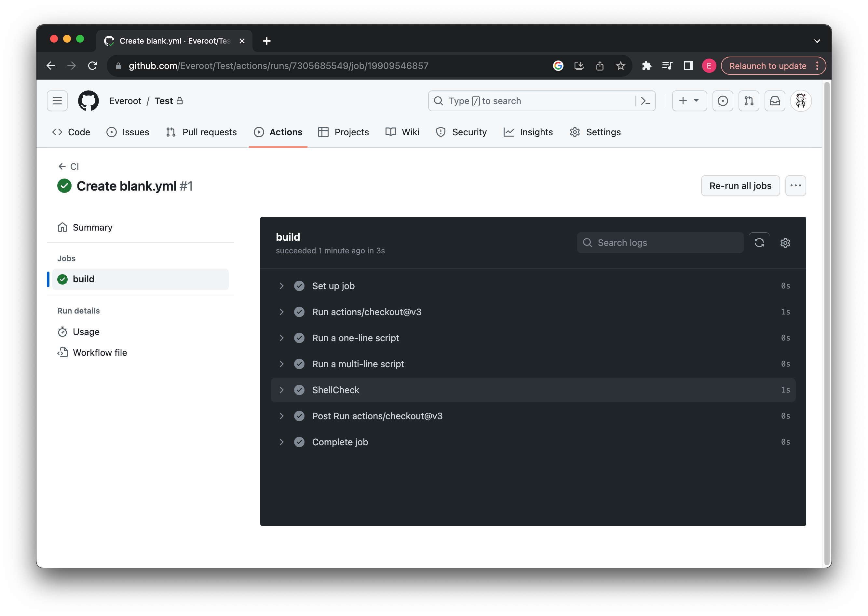Click the GitHub Octocat logo
Viewport: 868px width, 616px height.
(88, 101)
